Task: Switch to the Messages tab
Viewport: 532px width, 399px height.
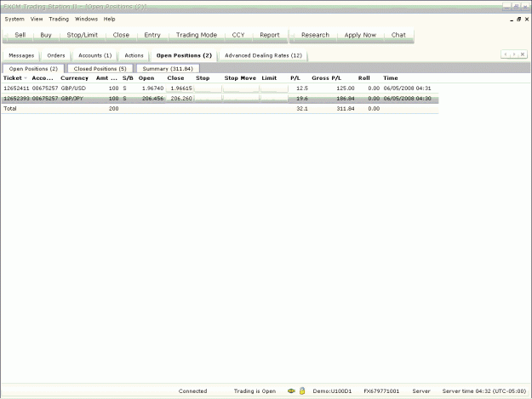Action: coord(21,55)
